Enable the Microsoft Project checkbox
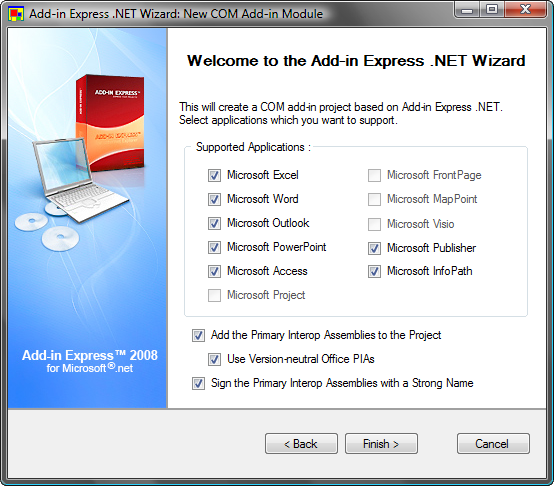Viewport: 554px width, 486px height. tap(214, 295)
